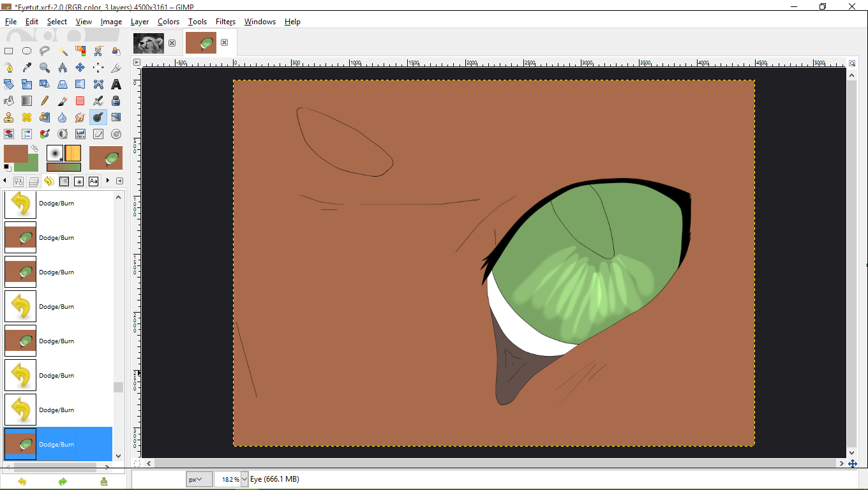The height and width of the screenshot is (490, 868).
Task: Open image menu at ruler corner
Action: 137,63
